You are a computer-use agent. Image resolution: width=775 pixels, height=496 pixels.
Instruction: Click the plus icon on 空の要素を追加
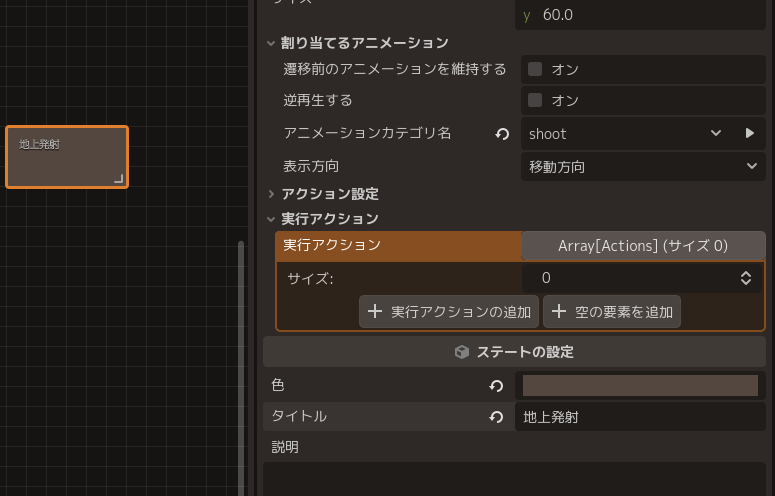pos(559,311)
